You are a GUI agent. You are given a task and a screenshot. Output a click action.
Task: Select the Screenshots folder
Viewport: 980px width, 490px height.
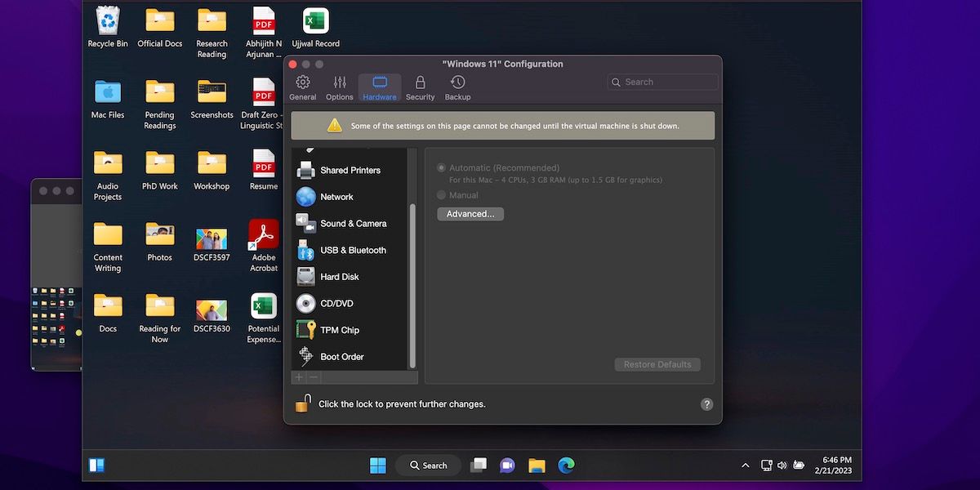212,99
